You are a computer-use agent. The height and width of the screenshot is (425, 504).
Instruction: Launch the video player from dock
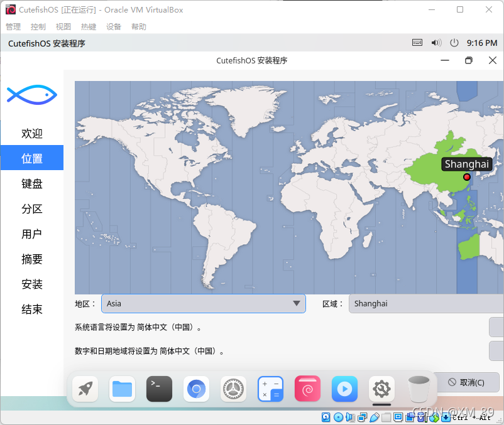[344, 389]
